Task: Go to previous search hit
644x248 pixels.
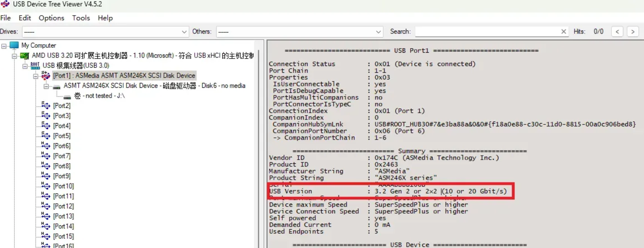Action: pyautogui.click(x=617, y=32)
